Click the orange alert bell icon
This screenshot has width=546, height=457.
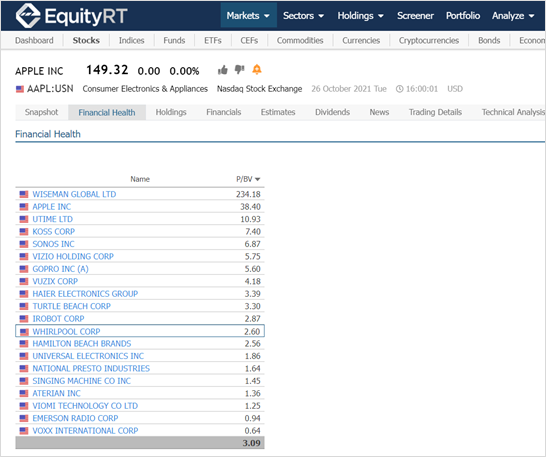(x=257, y=69)
